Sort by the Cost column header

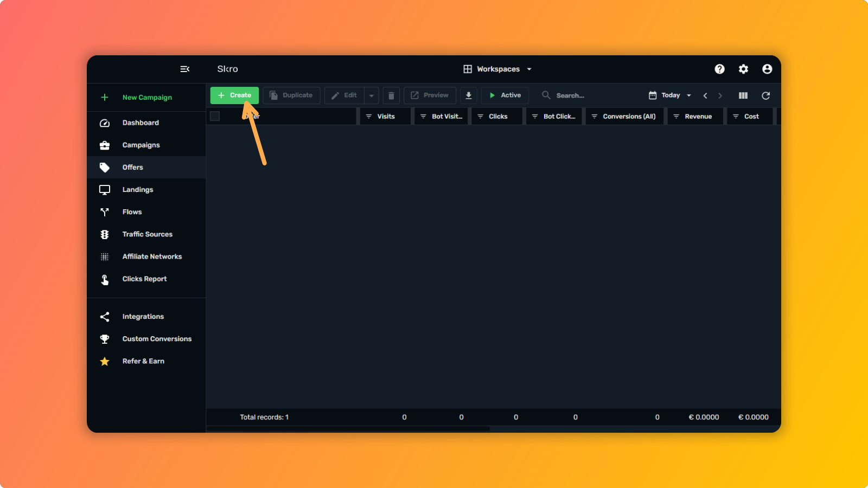[x=750, y=117]
